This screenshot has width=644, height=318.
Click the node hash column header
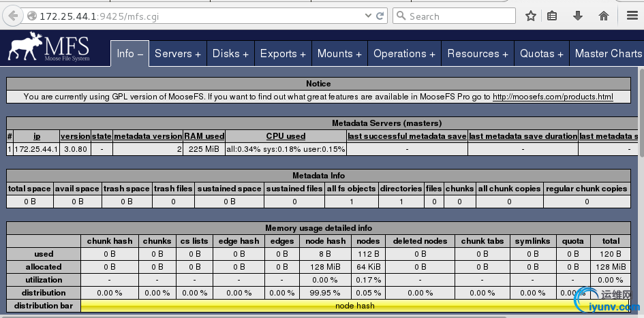(x=326, y=241)
